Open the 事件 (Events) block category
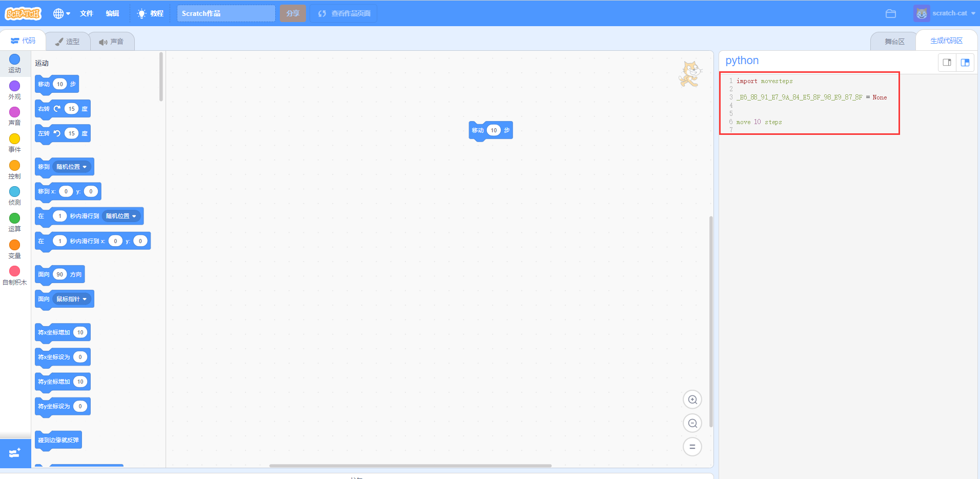Screen dimensions: 980x479 tap(14, 143)
